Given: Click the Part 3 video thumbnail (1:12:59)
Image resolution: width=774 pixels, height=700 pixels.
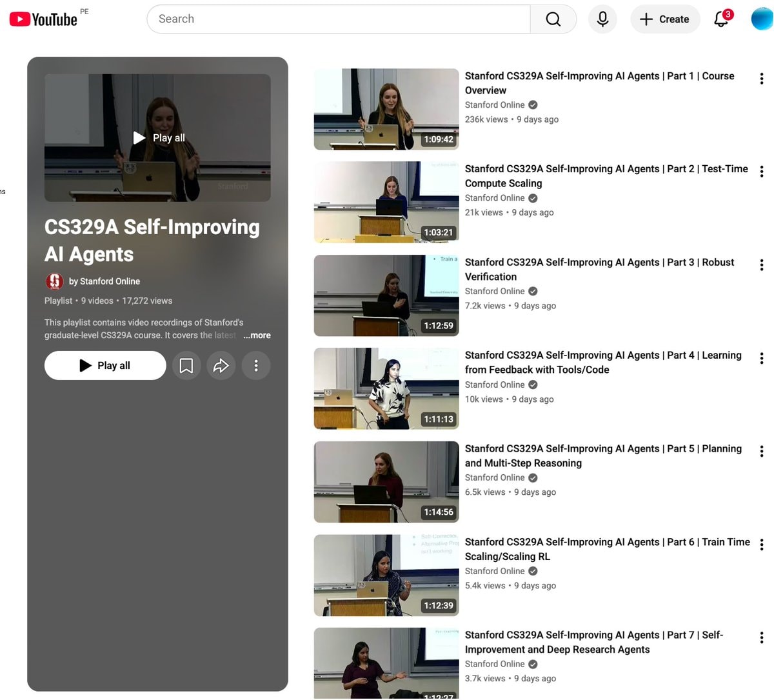Looking at the screenshot, I should pos(386,295).
